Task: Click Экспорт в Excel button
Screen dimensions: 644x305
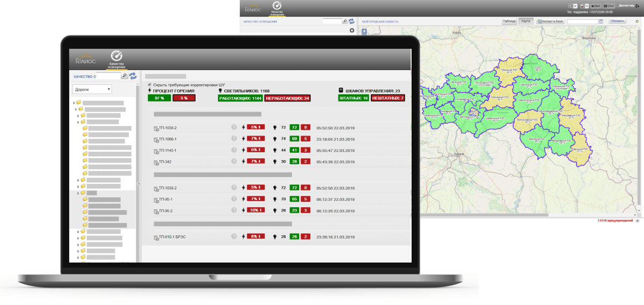Action: click(550, 21)
